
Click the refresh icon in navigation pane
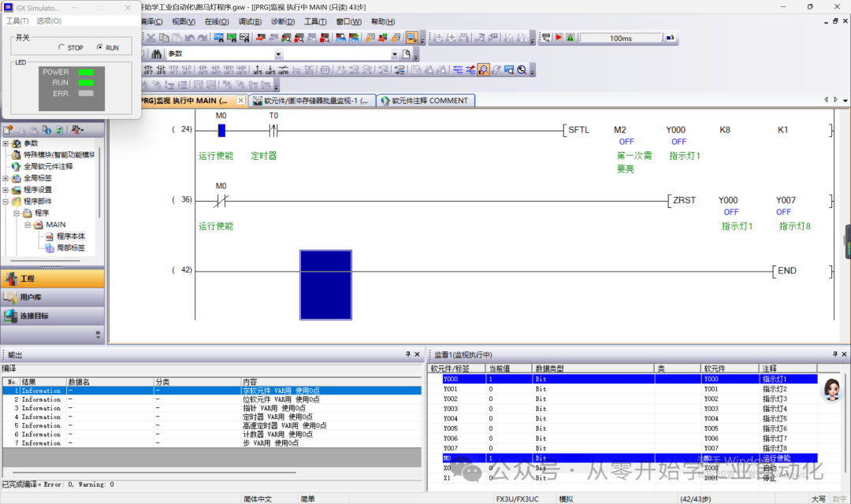point(59,130)
